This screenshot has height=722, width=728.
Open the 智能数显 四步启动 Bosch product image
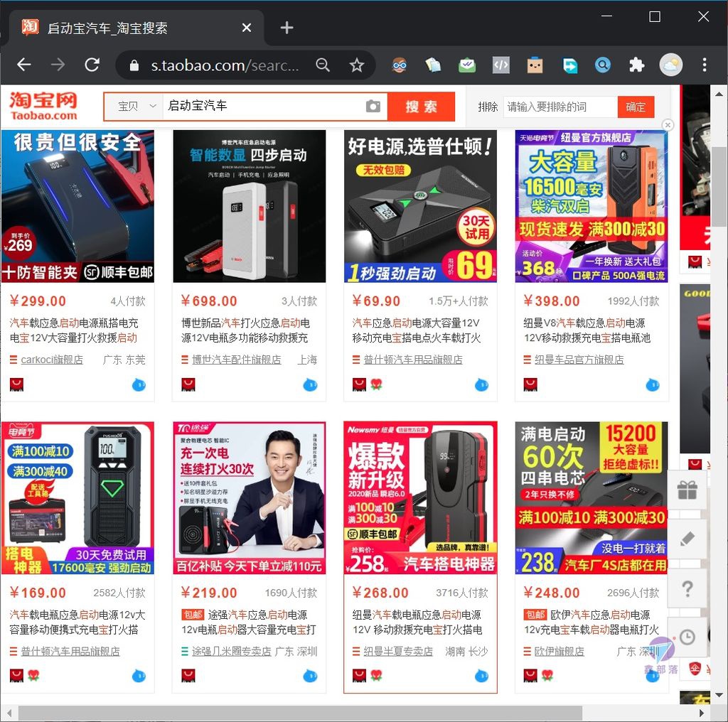250,206
